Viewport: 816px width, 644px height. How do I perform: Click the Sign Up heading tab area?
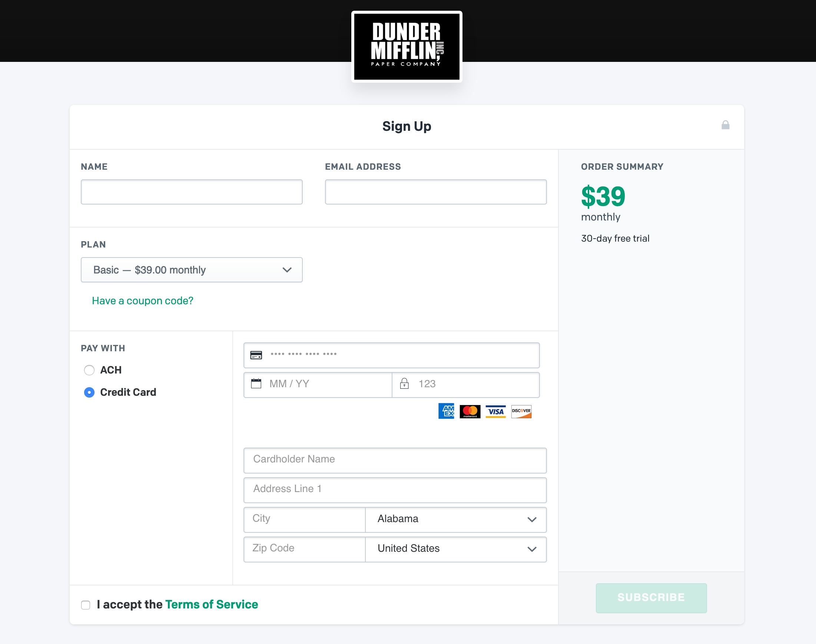[407, 126]
